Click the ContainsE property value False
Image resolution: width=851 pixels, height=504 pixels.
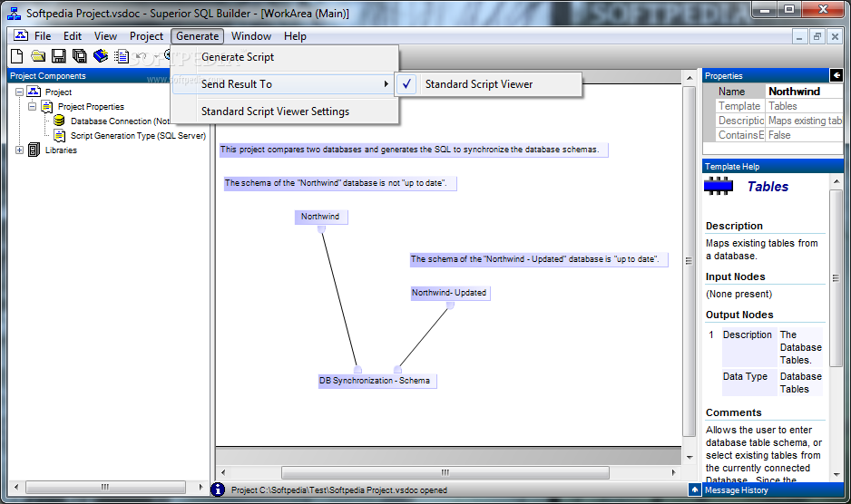tap(805, 135)
